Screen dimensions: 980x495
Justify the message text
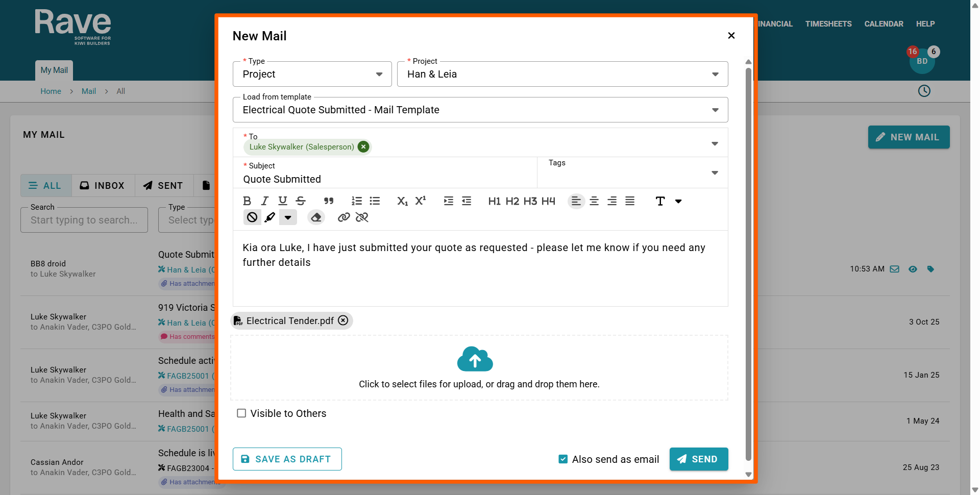(630, 201)
